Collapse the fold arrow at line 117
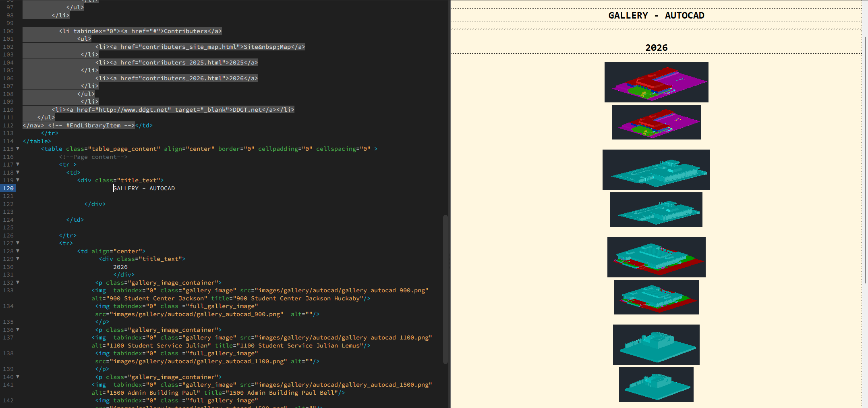The height and width of the screenshot is (408, 868). click(x=18, y=164)
